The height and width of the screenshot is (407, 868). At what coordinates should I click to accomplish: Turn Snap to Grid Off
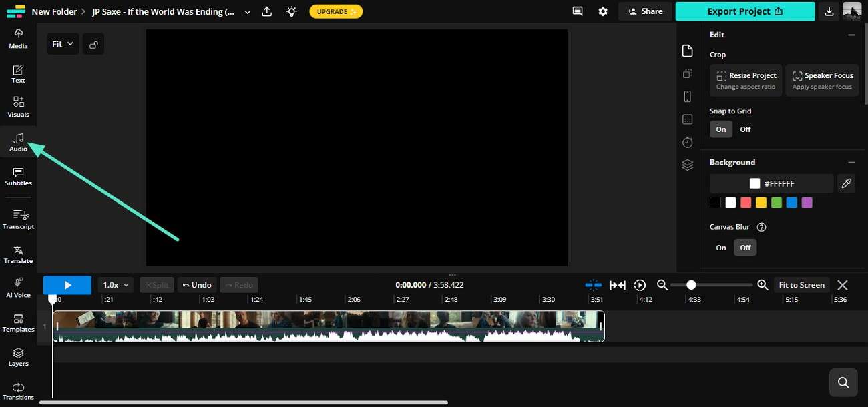point(745,129)
